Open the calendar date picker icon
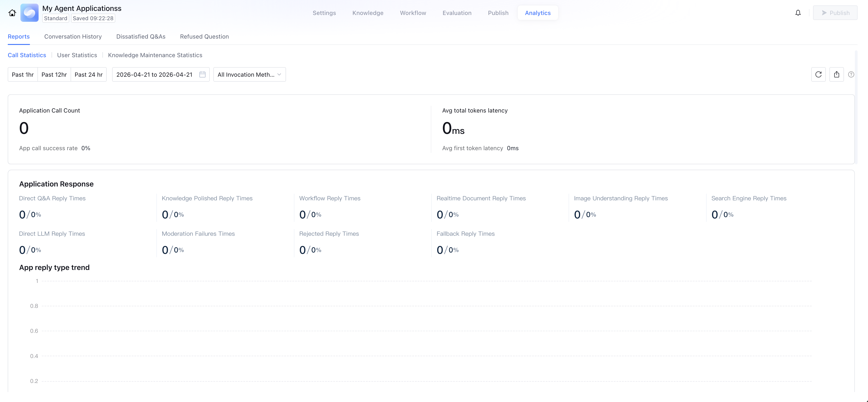The image size is (868, 402). tap(202, 74)
